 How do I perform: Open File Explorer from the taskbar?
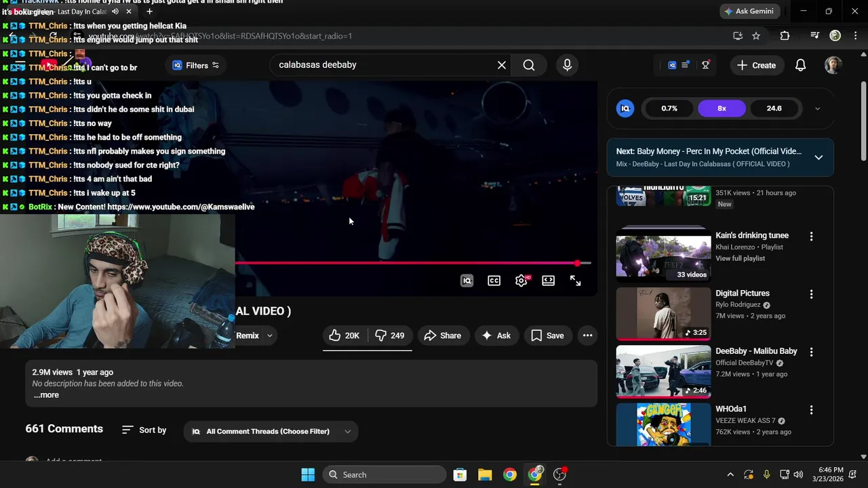coord(485,474)
